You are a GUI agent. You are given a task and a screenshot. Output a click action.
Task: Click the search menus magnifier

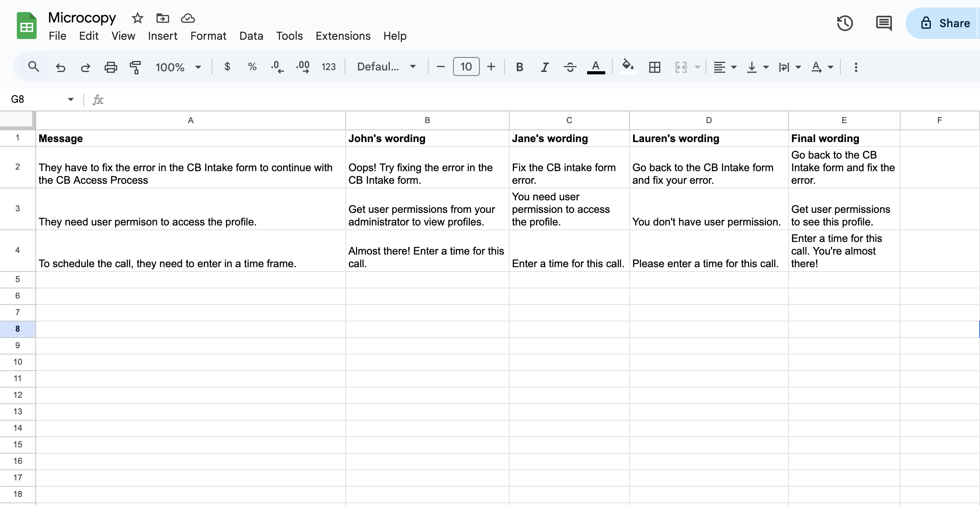pyautogui.click(x=34, y=67)
